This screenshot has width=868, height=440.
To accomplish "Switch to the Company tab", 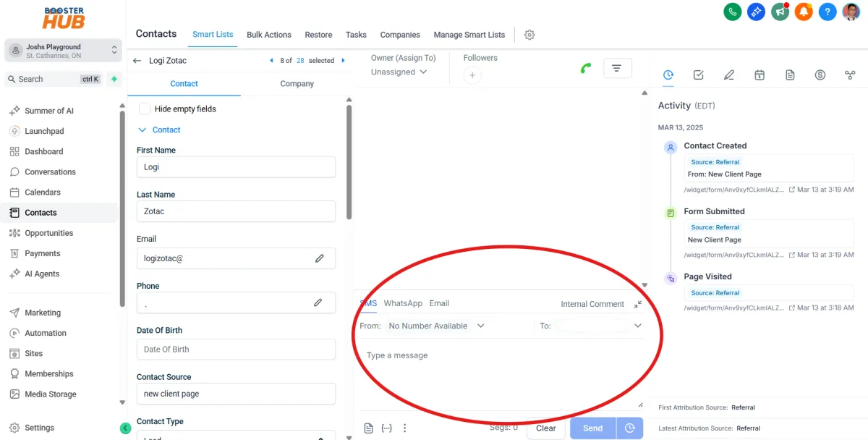I will click(x=296, y=83).
